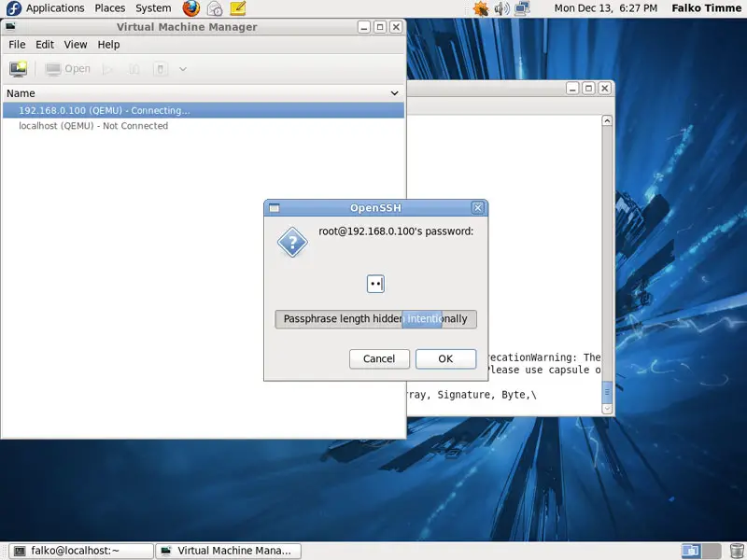Screen dimensions: 747x560
Task: Click the Open toolbar button
Action: coord(67,69)
